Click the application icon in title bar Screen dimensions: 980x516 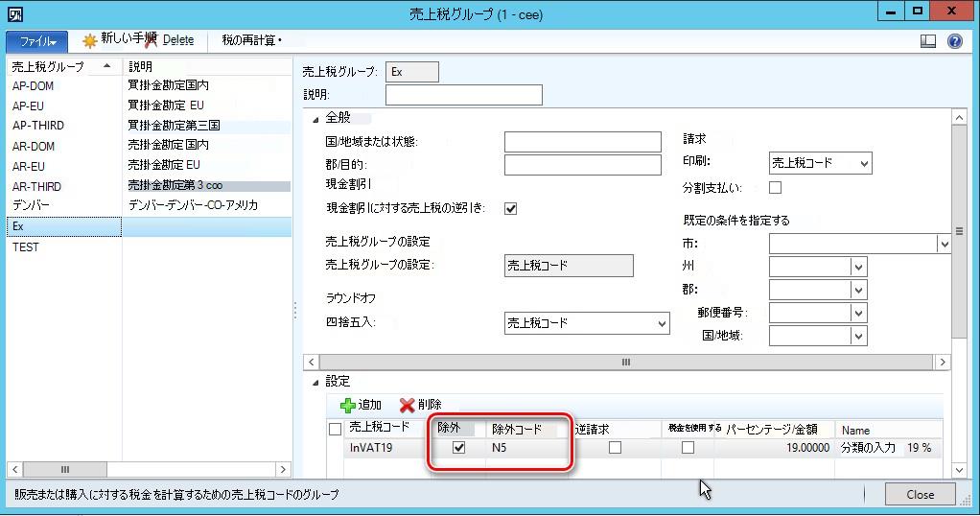tap(15, 13)
